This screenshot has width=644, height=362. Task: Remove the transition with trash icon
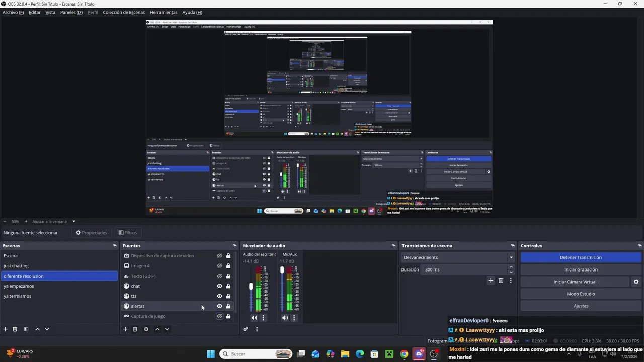point(501,281)
